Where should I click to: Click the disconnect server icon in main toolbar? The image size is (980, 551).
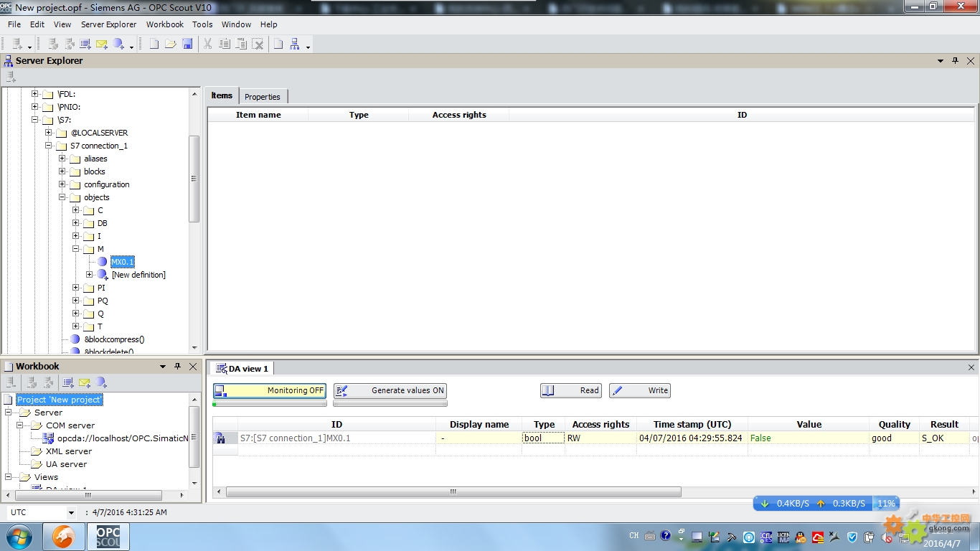pyautogui.click(x=70, y=44)
